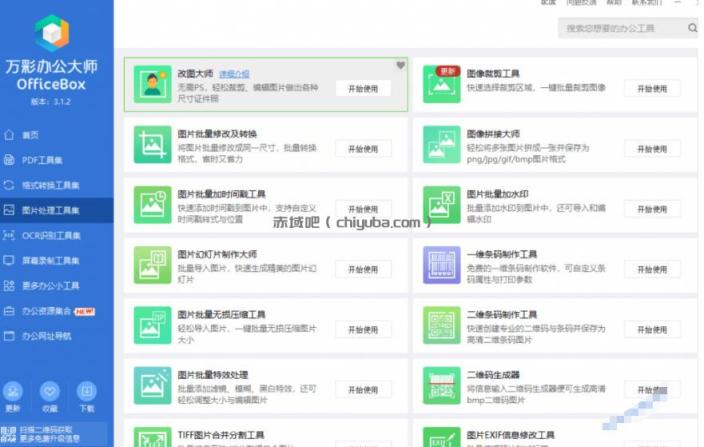Click the 图像裁剪工具 crop icon
704x447 pixels.
441,84
